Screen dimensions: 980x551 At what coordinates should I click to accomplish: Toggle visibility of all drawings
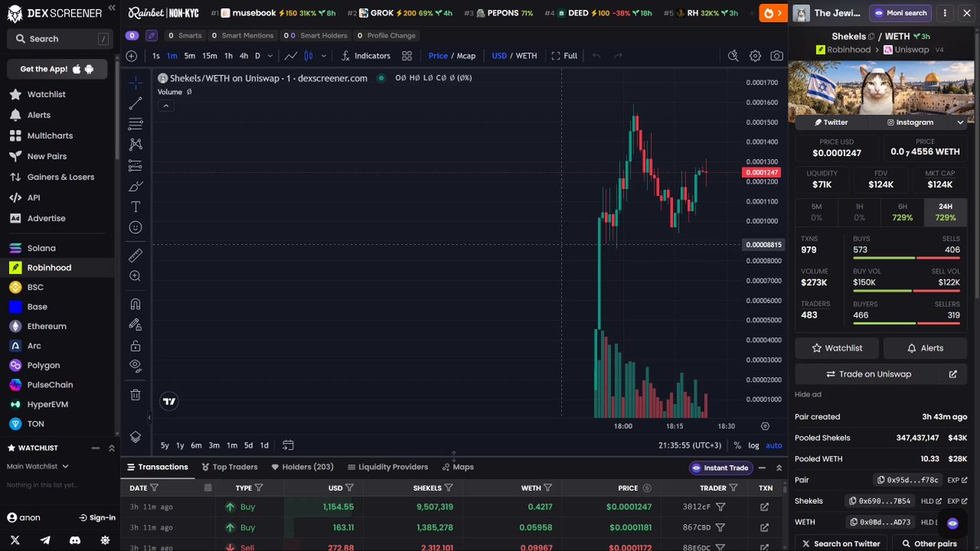click(136, 365)
